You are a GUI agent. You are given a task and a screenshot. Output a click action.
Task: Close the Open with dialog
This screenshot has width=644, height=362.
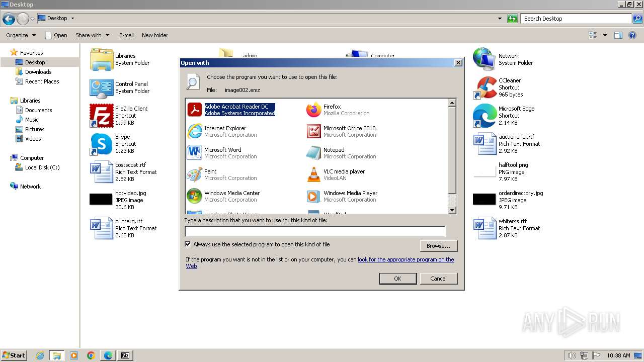[458, 63]
